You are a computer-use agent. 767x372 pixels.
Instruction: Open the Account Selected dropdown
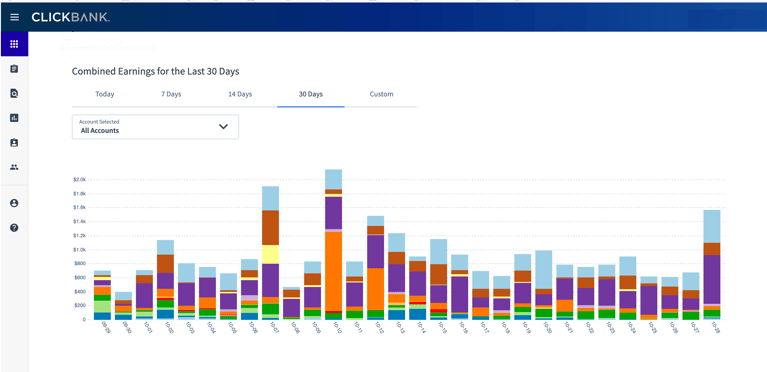pyautogui.click(x=155, y=127)
